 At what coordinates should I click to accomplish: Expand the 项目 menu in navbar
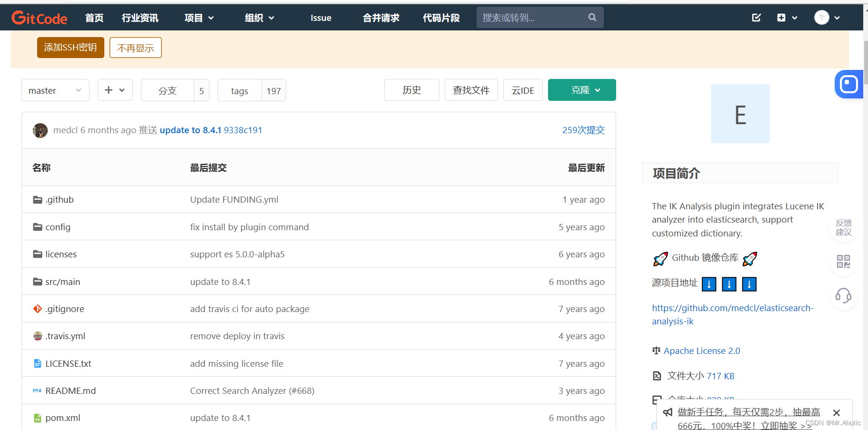coord(199,18)
